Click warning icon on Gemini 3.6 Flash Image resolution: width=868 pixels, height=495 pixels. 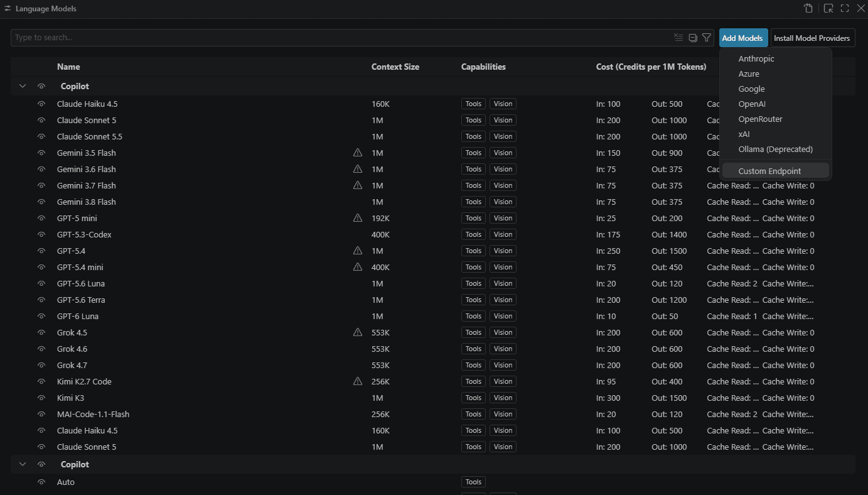pos(358,169)
